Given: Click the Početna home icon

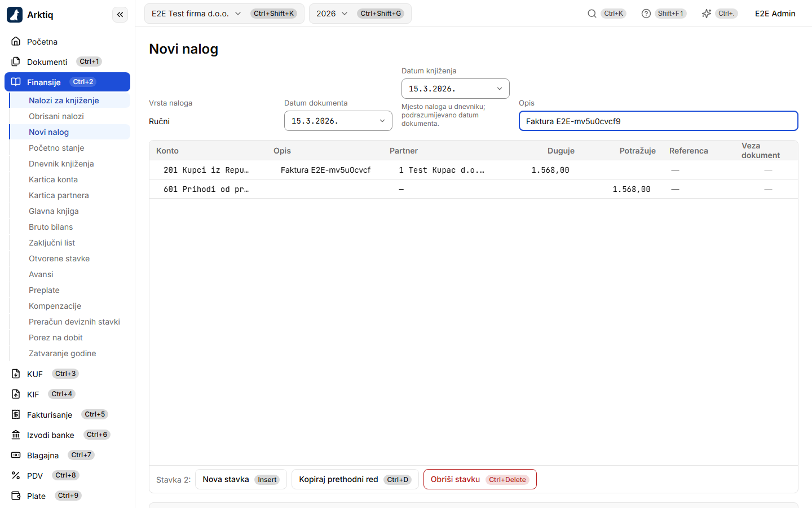Looking at the screenshot, I should coord(16,41).
